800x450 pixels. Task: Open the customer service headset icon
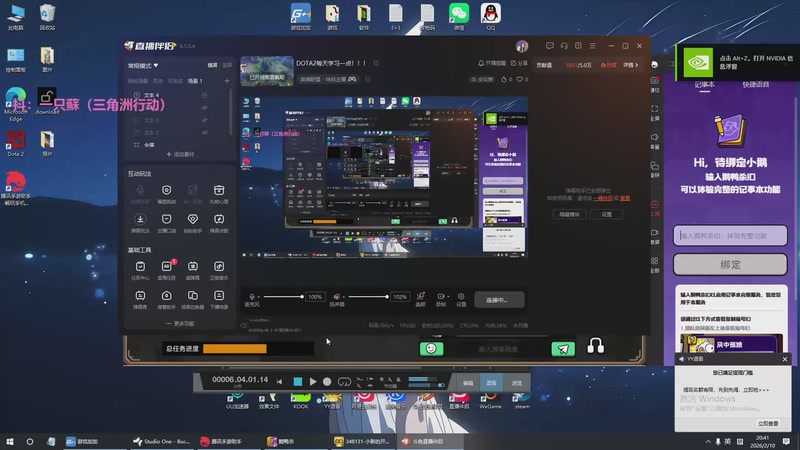564,46
